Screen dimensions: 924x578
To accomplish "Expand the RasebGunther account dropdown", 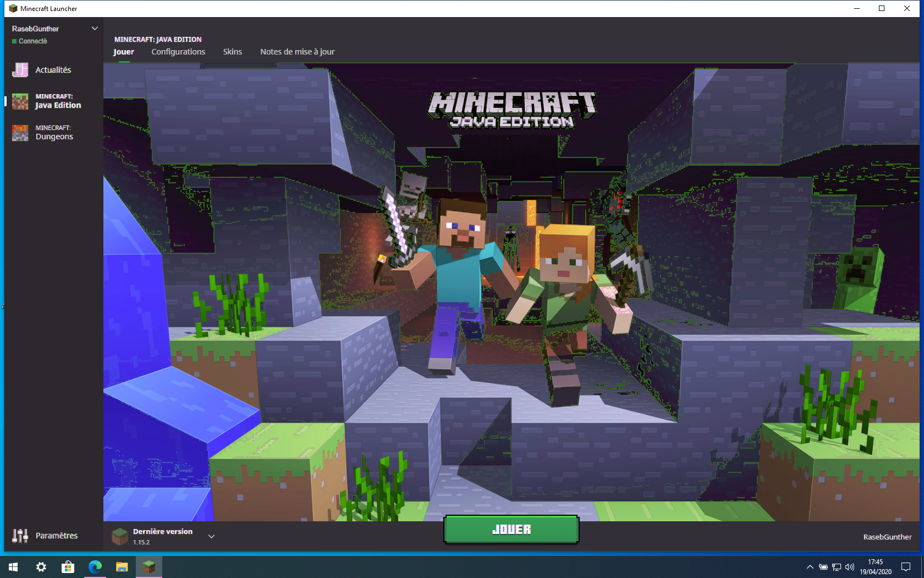I will [x=95, y=29].
